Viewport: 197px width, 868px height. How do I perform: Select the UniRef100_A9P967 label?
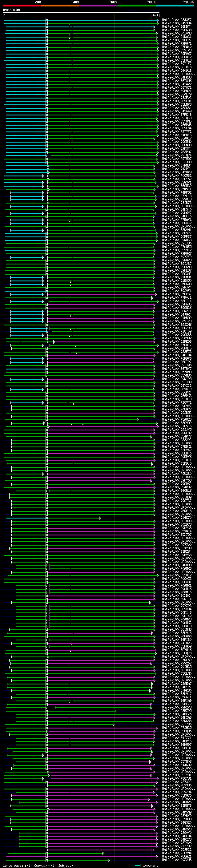tap(177, 54)
